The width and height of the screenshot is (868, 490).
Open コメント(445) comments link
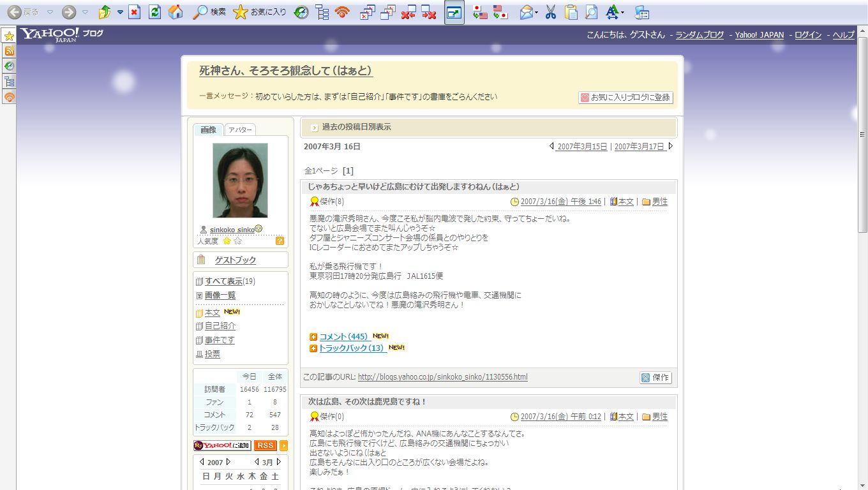pos(343,336)
